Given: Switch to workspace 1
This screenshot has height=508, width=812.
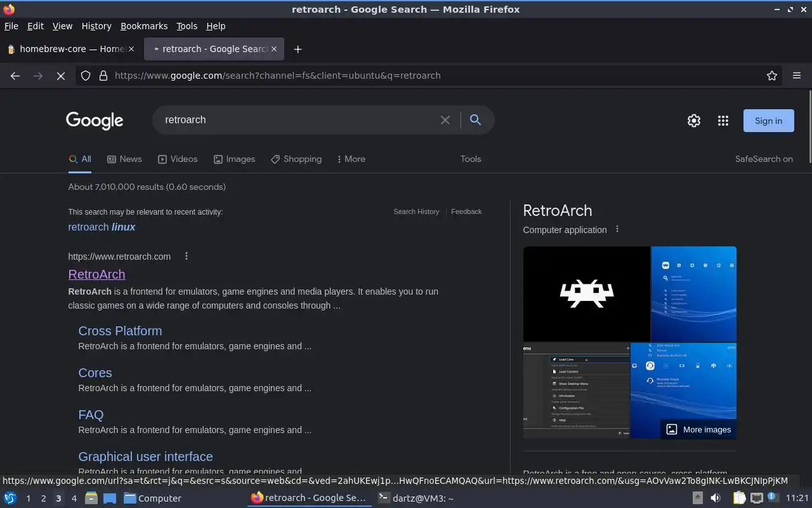Looking at the screenshot, I should click(x=28, y=498).
